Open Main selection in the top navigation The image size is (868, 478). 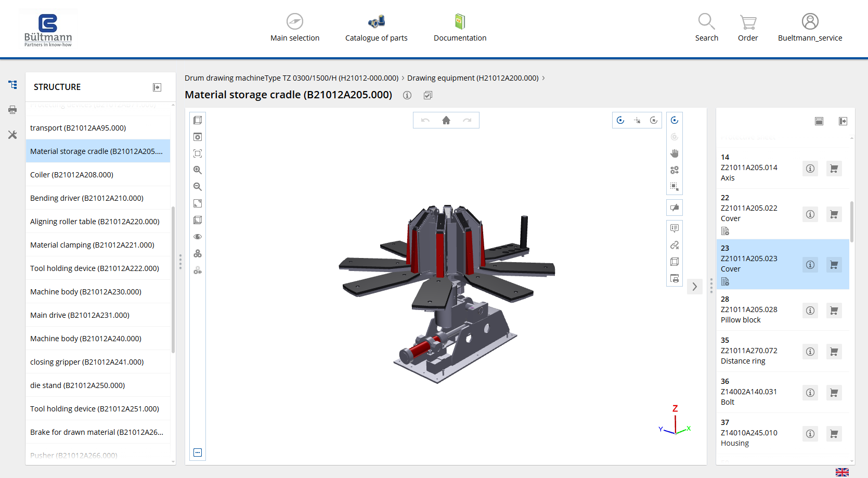295,28
